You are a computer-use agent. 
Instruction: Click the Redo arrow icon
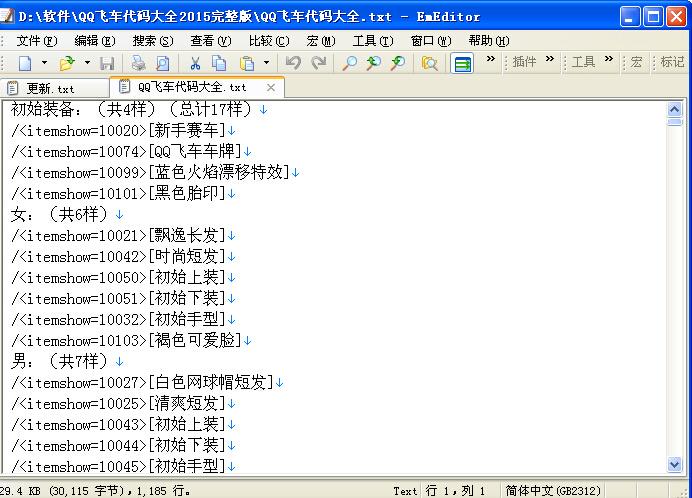coord(318,63)
